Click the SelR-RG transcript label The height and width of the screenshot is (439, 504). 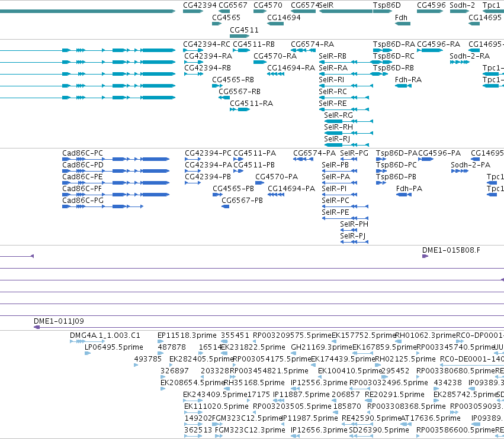click(x=338, y=115)
